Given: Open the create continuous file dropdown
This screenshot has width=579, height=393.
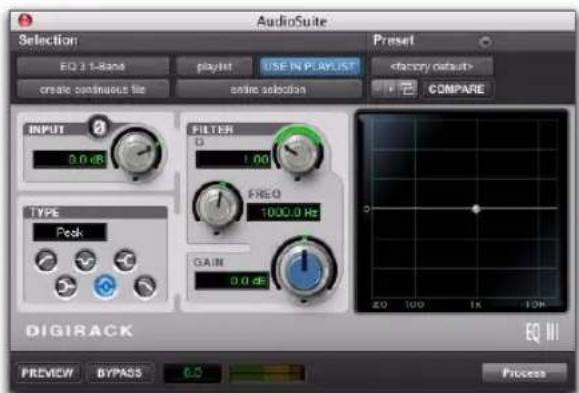Looking at the screenshot, I should point(93,90).
